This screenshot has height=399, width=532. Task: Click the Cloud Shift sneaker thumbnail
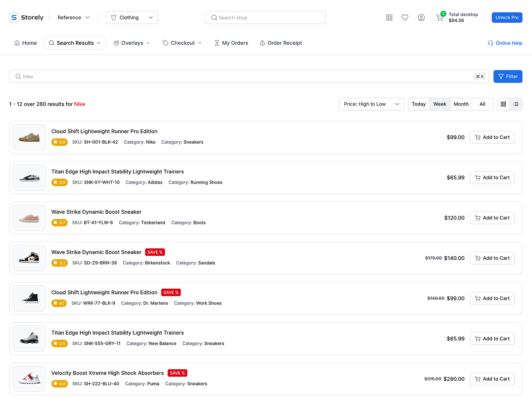[x=29, y=137]
